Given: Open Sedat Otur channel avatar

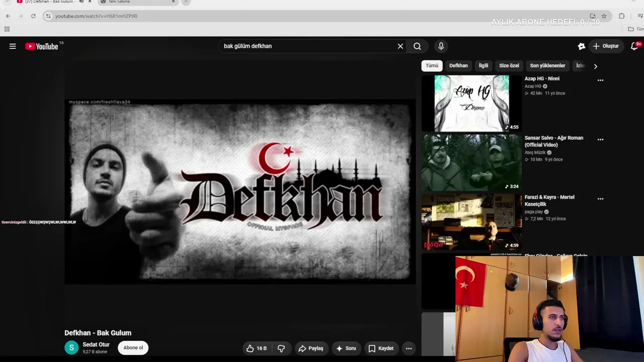Looking at the screenshot, I should (71, 347).
